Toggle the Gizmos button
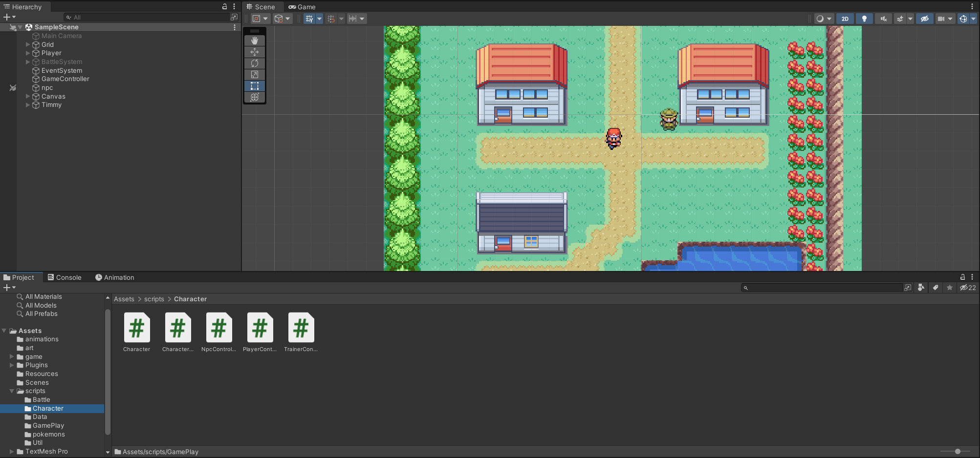Viewport: 980px width, 458px height. [x=963, y=19]
